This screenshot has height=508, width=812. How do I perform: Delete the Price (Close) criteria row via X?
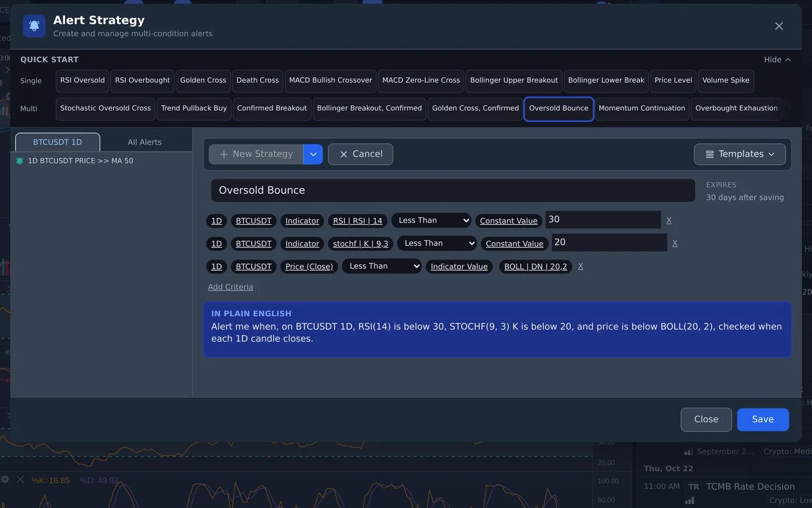(x=581, y=266)
